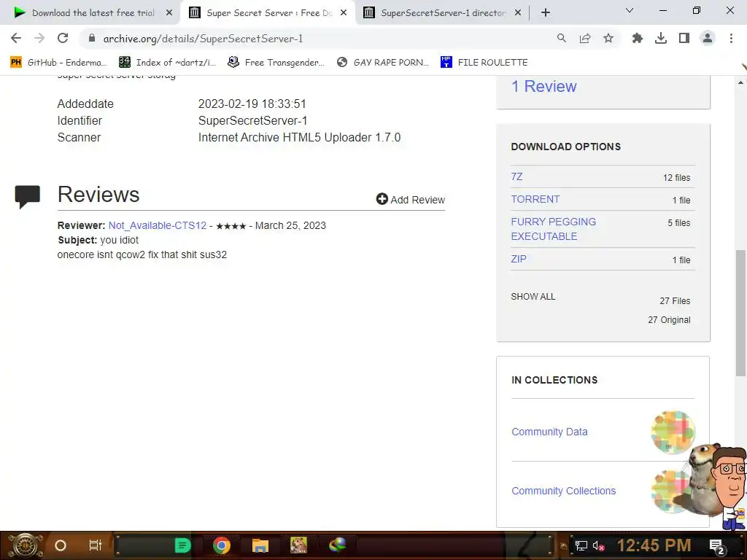747x560 pixels.
Task: Open the 'GitHub - Enderma...' bookmark
Action: point(59,63)
